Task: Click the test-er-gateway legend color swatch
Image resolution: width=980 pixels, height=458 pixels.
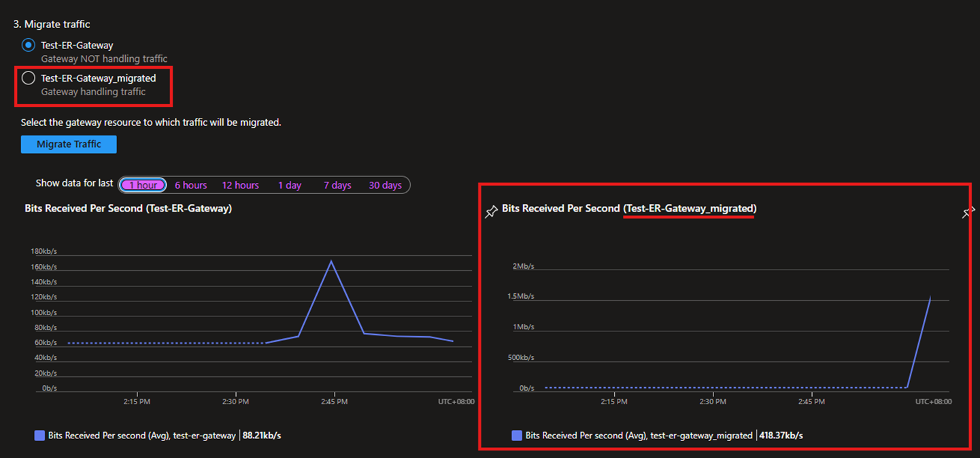Action: pos(39,436)
